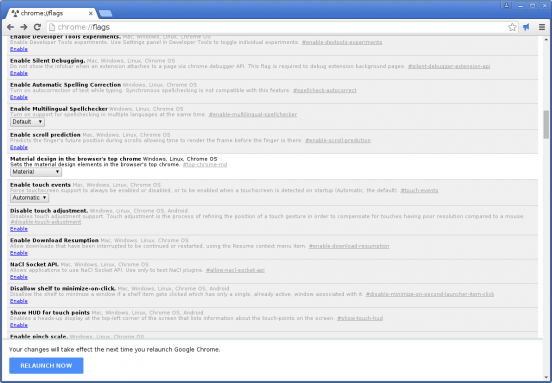Image resolution: width=552 pixels, height=383 pixels.
Task: Open the Chrome hamburger menu
Action: click(x=542, y=27)
